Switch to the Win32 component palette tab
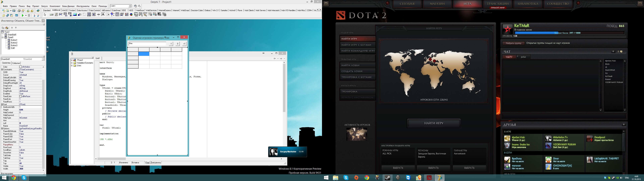Viewport: 644px width, 181px height. click(65, 10)
